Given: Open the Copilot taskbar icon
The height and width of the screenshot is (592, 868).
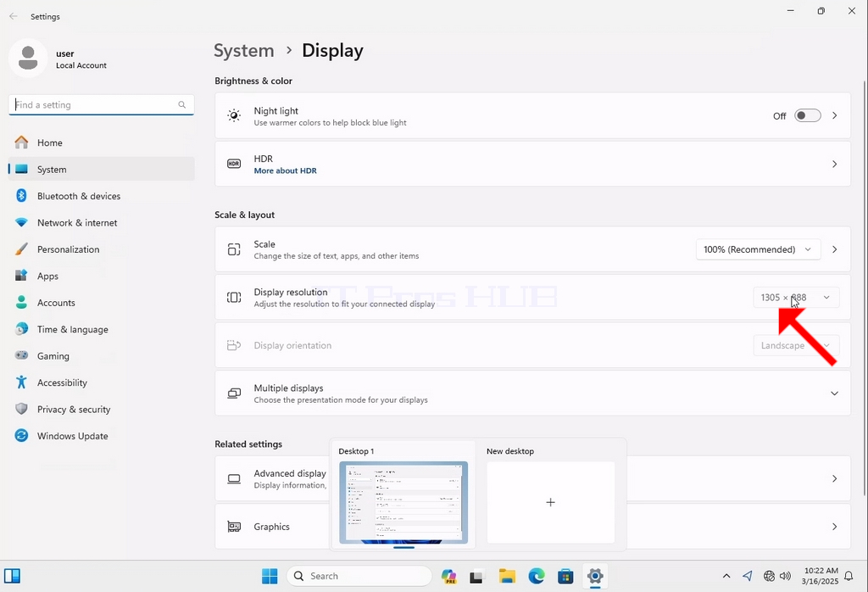Looking at the screenshot, I should (x=449, y=576).
